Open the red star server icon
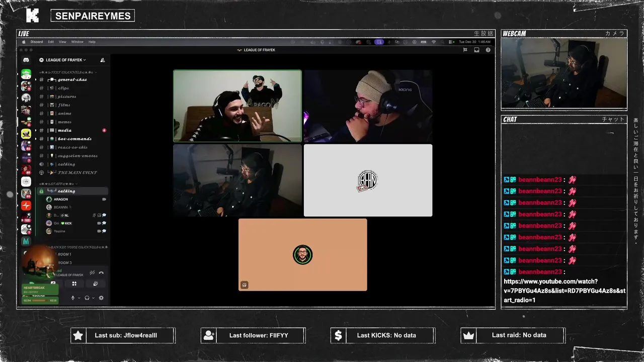This screenshot has height=362, width=644. [x=26, y=206]
